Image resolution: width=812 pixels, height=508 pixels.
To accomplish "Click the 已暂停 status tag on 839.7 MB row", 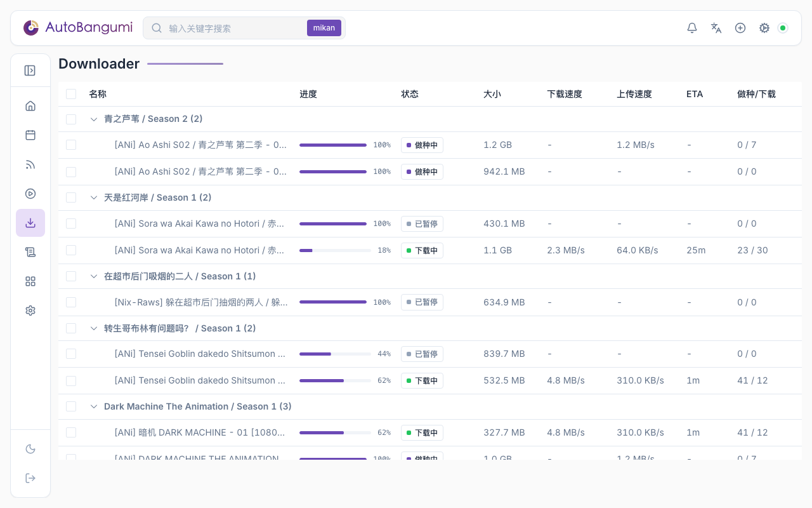I will click(x=422, y=354).
